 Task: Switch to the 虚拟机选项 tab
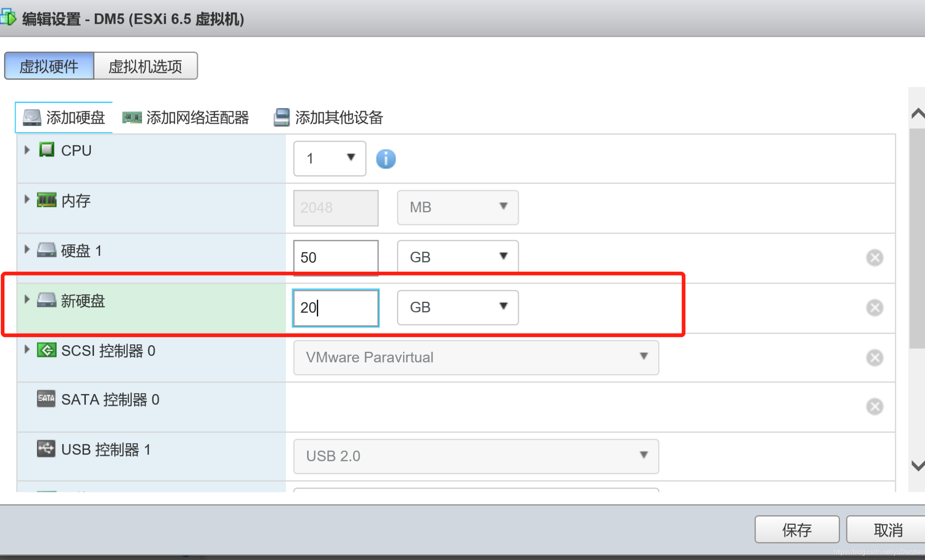click(145, 66)
